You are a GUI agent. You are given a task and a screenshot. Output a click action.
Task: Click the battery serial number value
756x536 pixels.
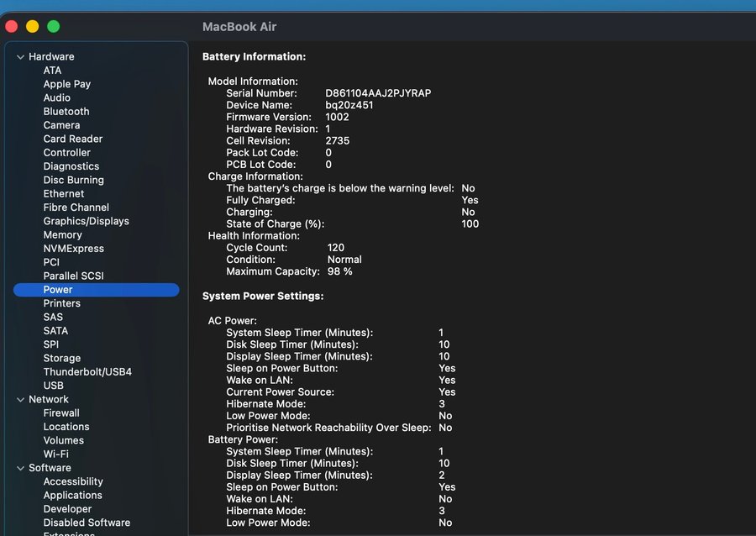coord(378,93)
